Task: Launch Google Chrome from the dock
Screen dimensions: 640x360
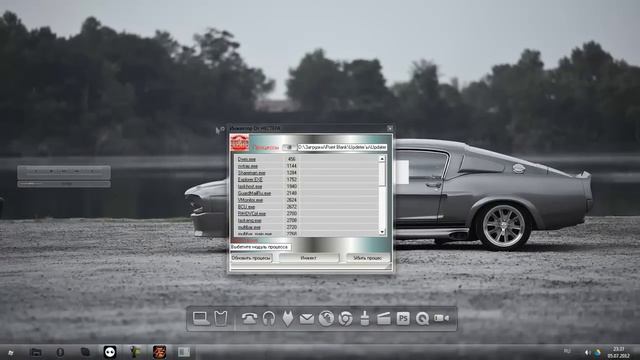Action: [345, 318]
